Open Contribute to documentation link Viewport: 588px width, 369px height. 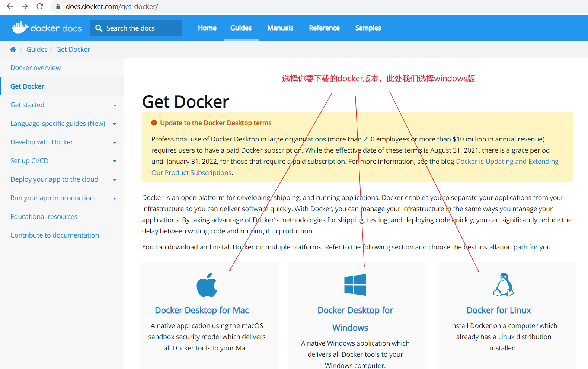55,235
